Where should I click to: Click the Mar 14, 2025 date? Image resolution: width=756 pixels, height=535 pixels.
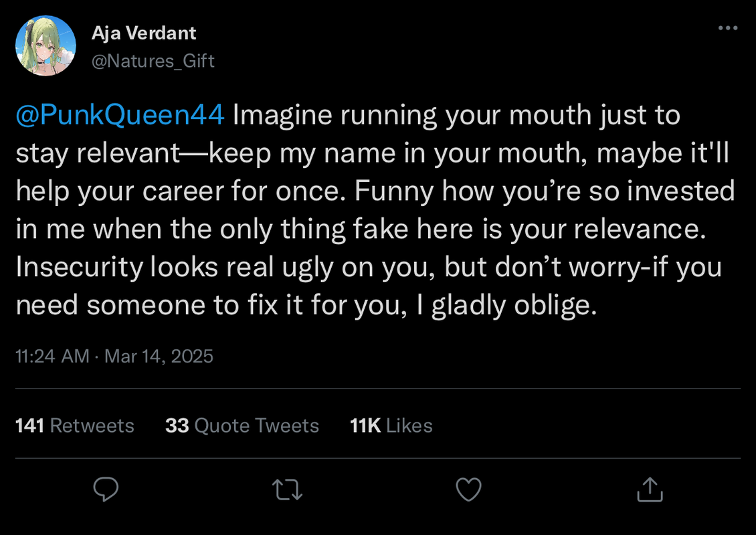159,356
